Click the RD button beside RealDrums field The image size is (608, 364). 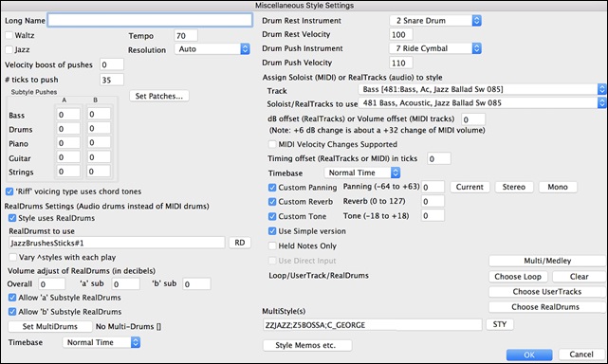click(x=240, y=243)
